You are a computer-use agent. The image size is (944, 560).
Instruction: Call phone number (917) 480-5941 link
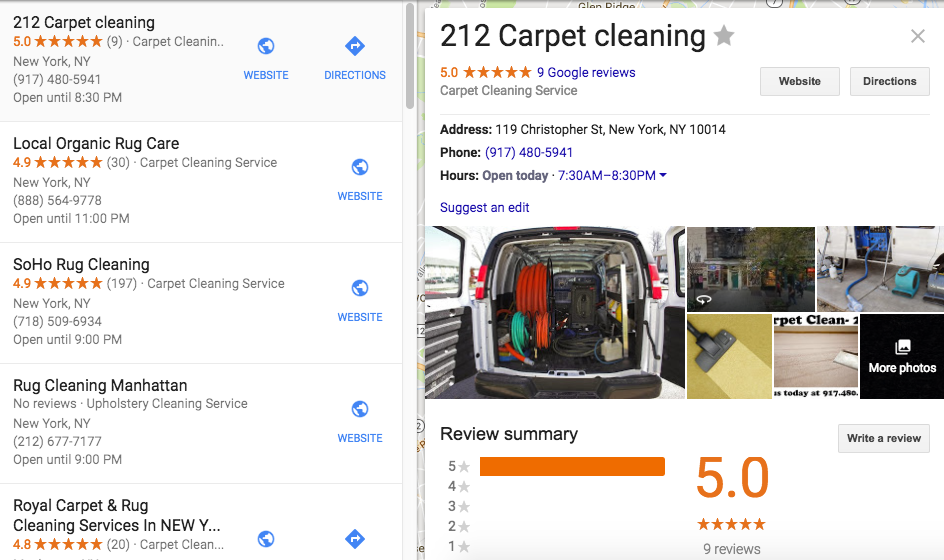(x=529, y=152)
